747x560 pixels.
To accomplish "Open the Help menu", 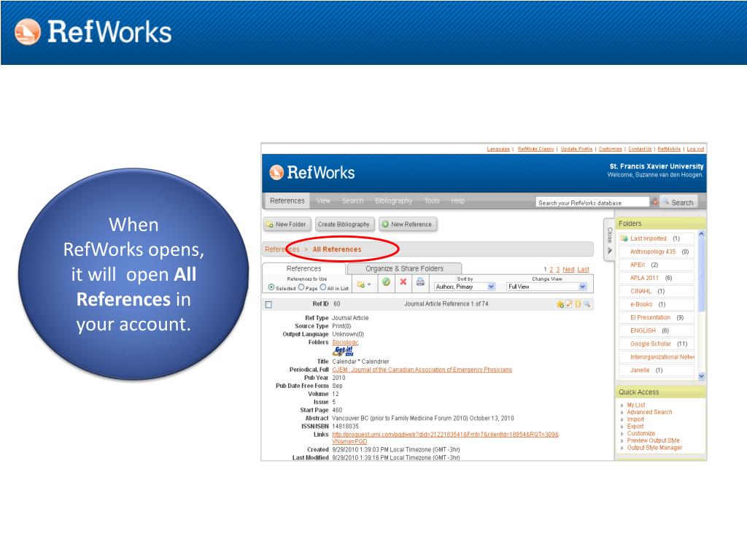I will [458, 201].
